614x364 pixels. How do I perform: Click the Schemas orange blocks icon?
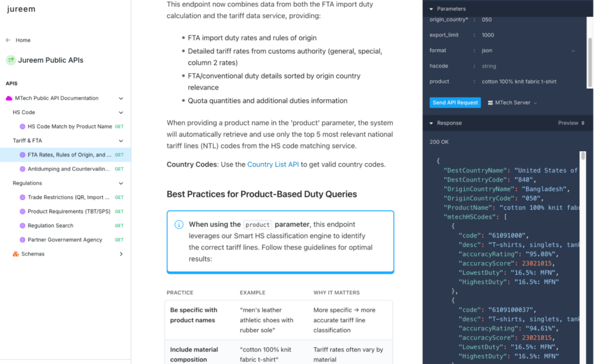16,254
